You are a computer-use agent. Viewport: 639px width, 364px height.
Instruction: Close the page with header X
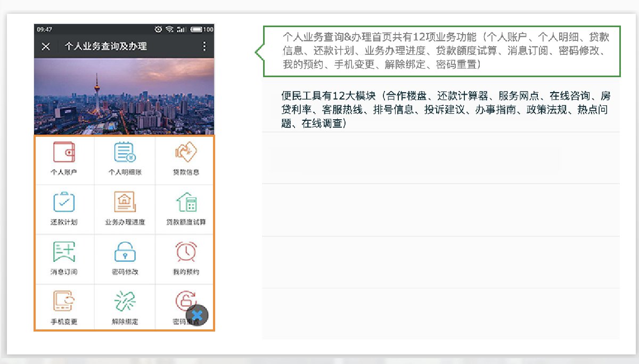point(46,46)
